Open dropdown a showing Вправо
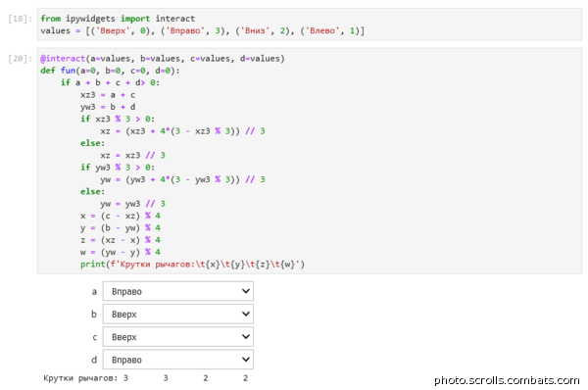The width and height of the screenshot is (588, 390). (x=178, y=291)
